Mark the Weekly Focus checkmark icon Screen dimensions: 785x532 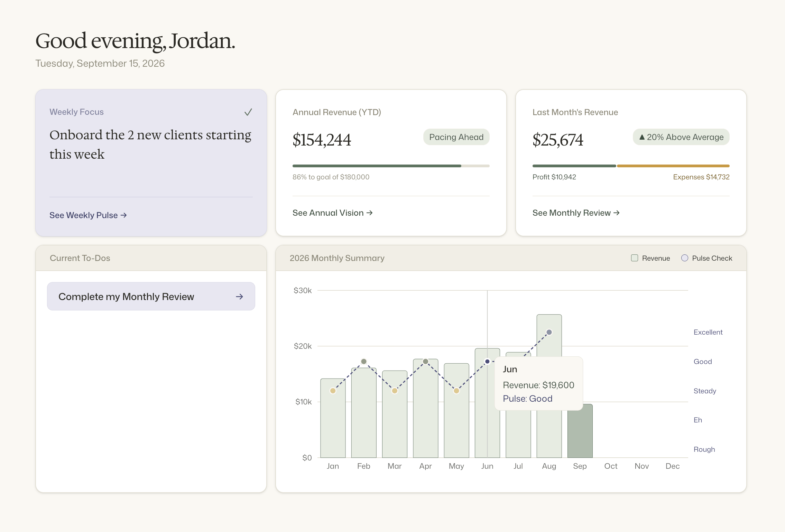tap(248, 112)
